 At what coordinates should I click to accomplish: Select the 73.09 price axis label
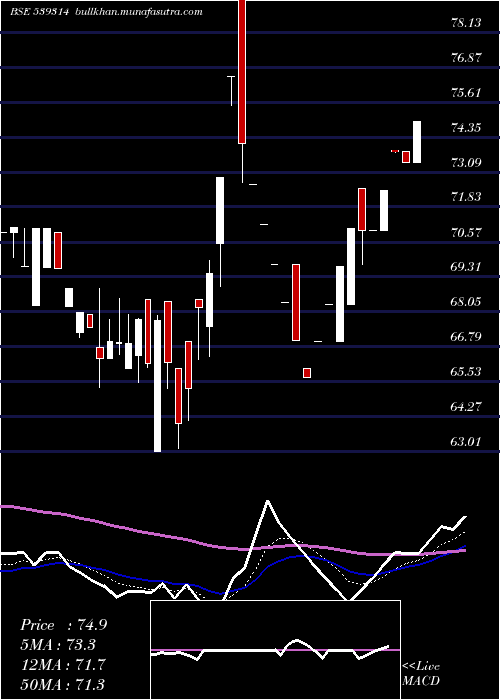(x=467, y=162)
